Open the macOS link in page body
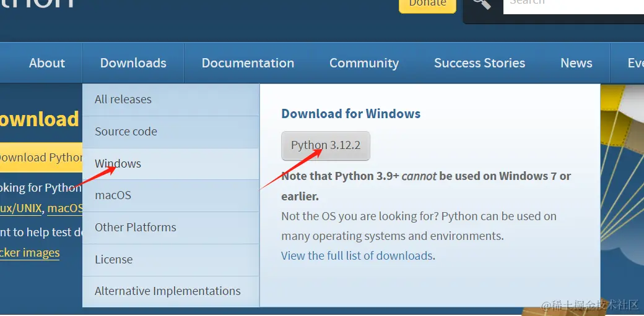 pyautogui.click(x=65, y=208)
